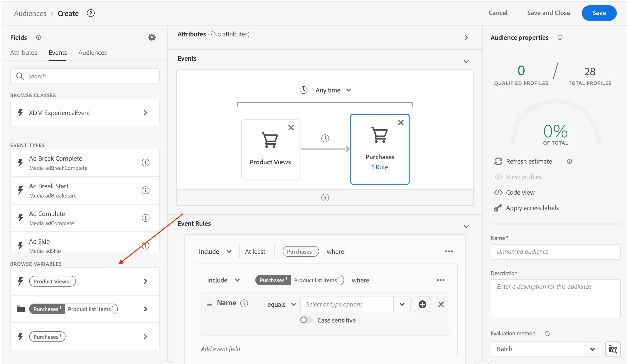Show info for Ad Complete

coord(145,218)
